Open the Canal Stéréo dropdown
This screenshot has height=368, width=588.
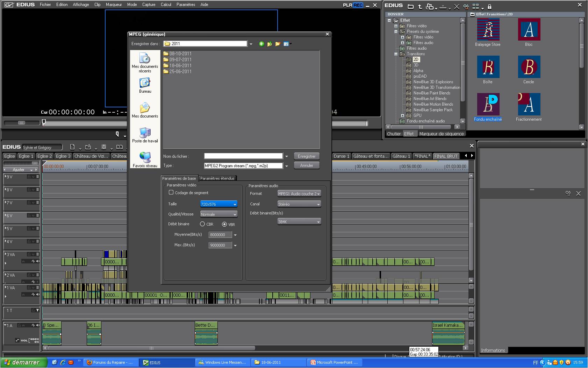299,204
